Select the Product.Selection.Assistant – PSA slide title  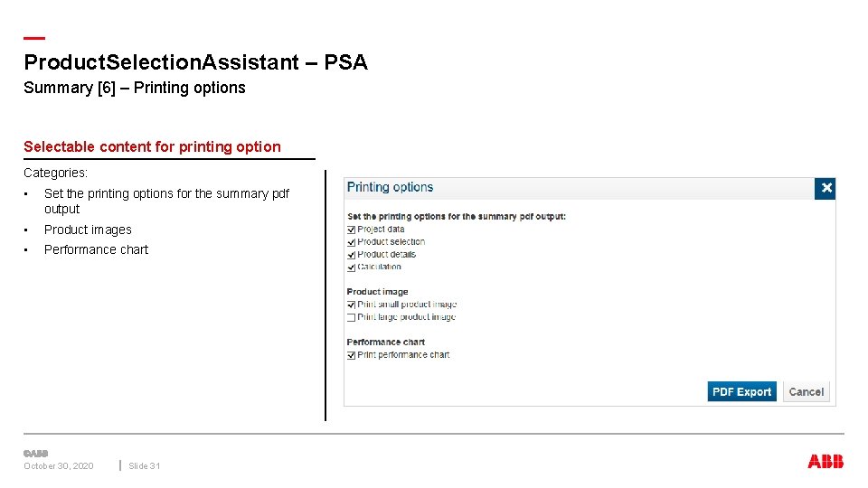(x=195, y=62)
